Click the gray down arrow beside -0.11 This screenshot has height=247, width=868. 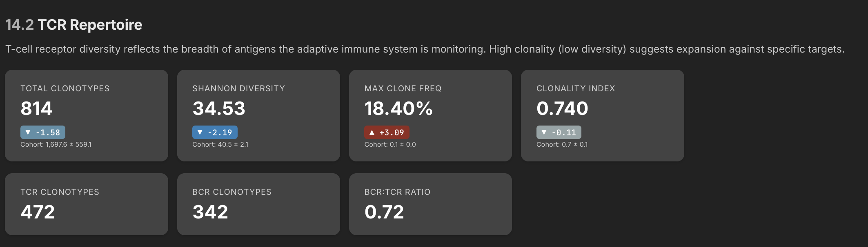point(544,132)
